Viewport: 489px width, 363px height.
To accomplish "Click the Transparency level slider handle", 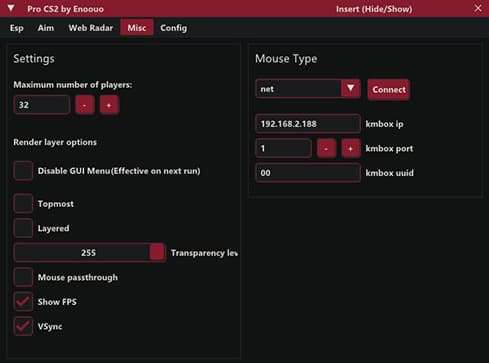I will click(157, 252).
